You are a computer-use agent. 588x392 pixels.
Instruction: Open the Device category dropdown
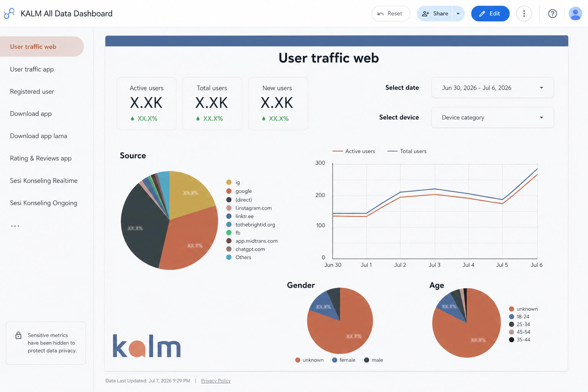493,118
